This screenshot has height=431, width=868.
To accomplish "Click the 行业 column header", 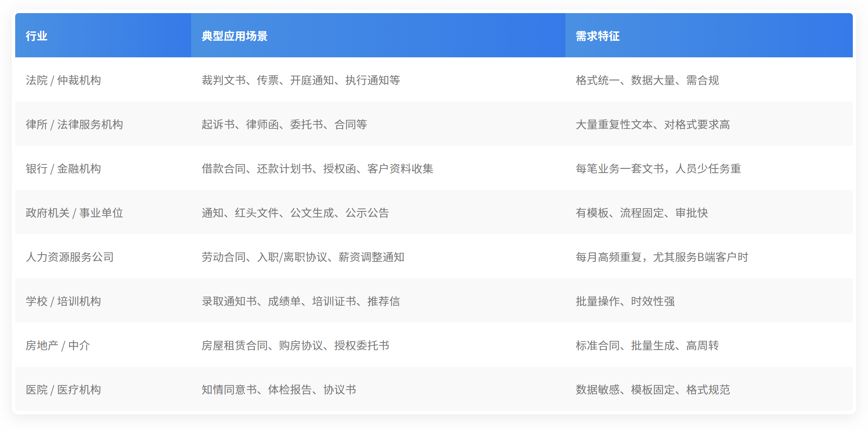I will point(37,36).
